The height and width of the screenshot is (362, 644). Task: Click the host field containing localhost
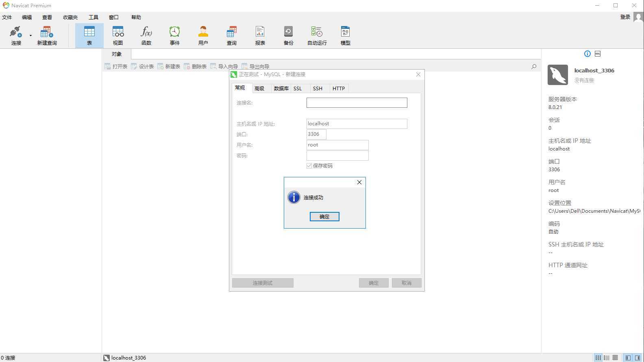coord(357,124)
